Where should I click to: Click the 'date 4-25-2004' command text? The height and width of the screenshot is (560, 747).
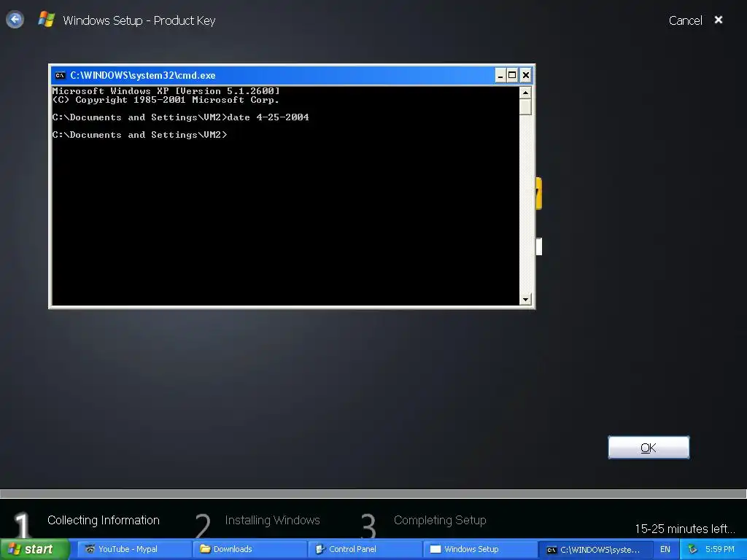pyautogui.click(x=268, y=117)
